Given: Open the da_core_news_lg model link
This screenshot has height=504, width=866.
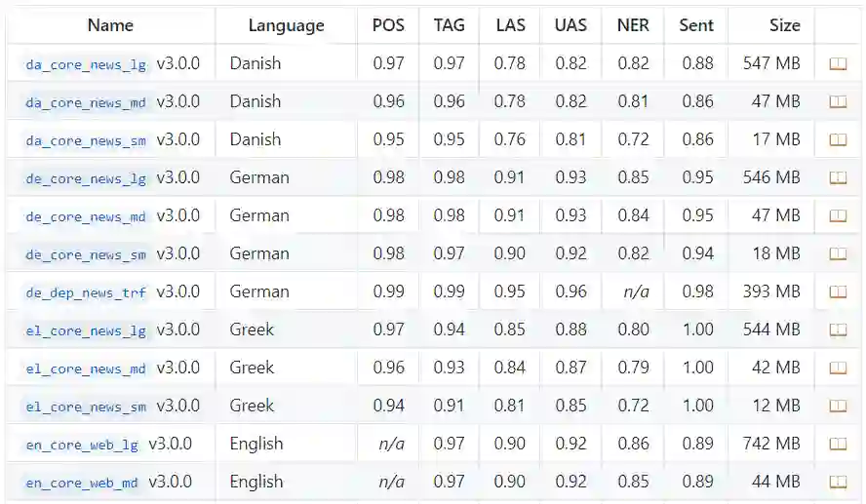Looking at the screenshot, I should (x=86, y=64).
